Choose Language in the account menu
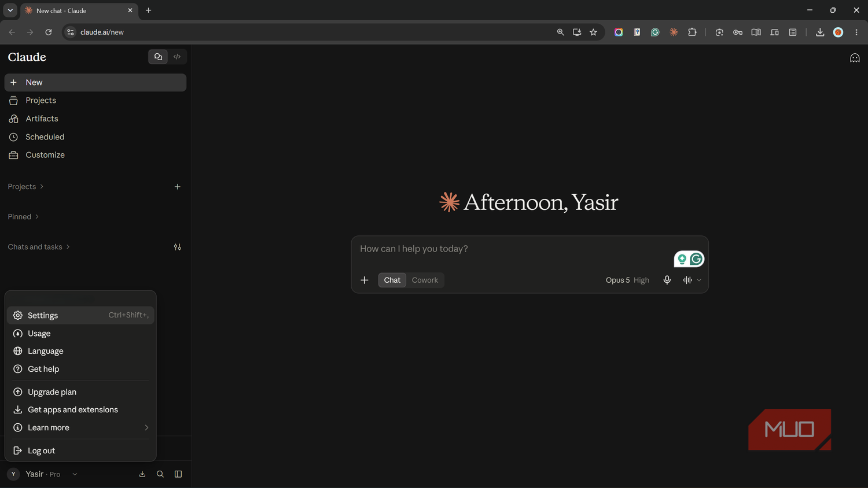 80,351
